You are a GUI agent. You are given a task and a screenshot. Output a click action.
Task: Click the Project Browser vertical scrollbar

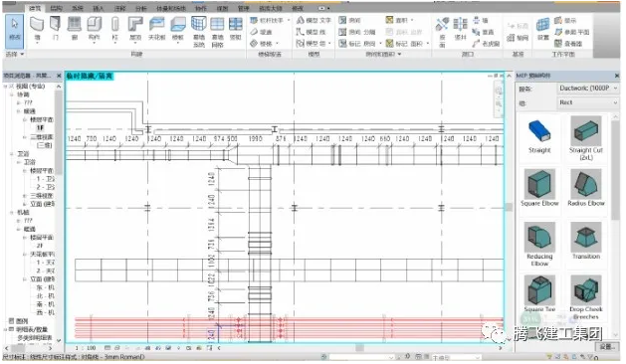coord(59,131)
